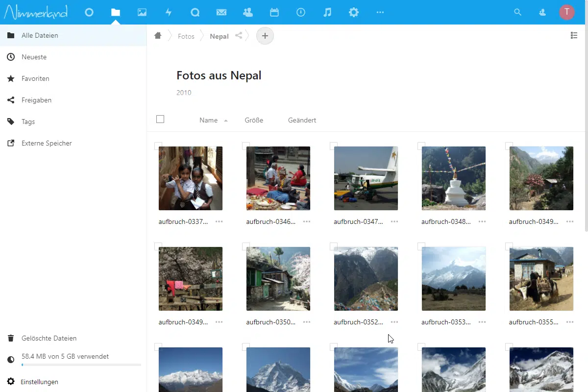Click the file name aufbruch-0352
588x392 pixels.
point(359,322)
